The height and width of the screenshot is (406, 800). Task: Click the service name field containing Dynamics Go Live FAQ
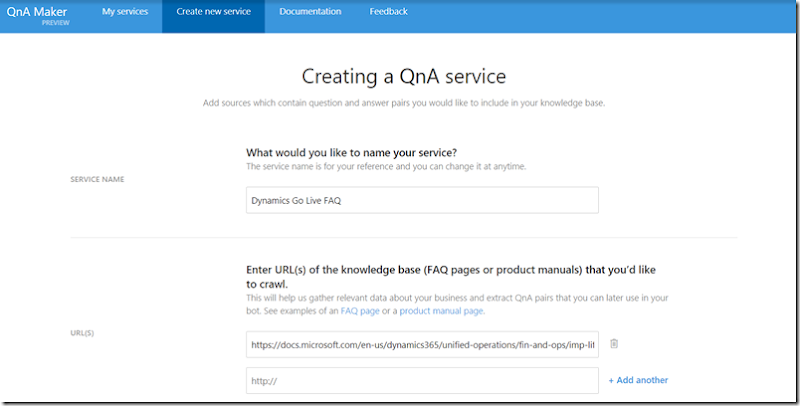(422, 200)
